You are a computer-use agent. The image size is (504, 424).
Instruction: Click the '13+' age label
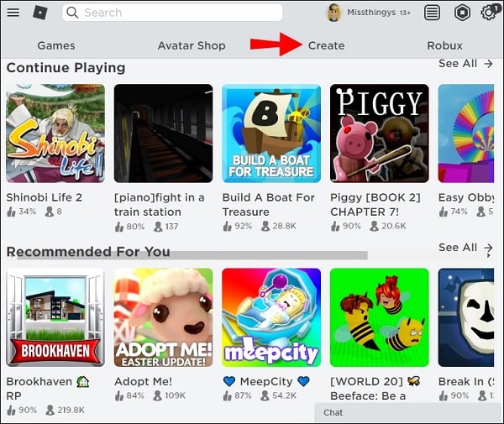tap(406, 13)
